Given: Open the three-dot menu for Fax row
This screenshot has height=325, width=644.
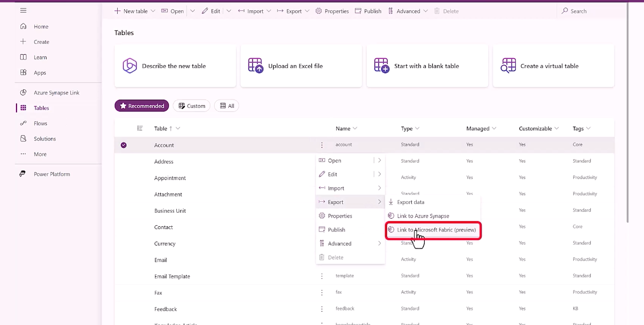Looking at the screenshot, I should click(322, 292).
